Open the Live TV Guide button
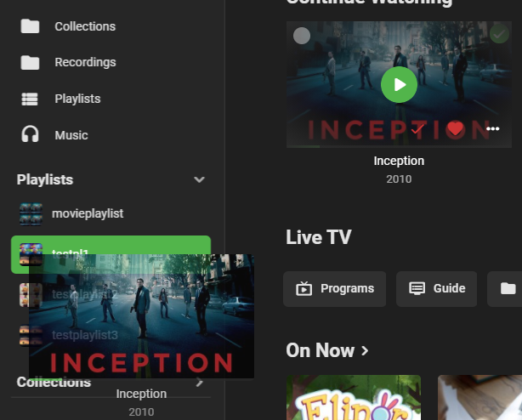The image size is (522, 420). tap(436, 289)
